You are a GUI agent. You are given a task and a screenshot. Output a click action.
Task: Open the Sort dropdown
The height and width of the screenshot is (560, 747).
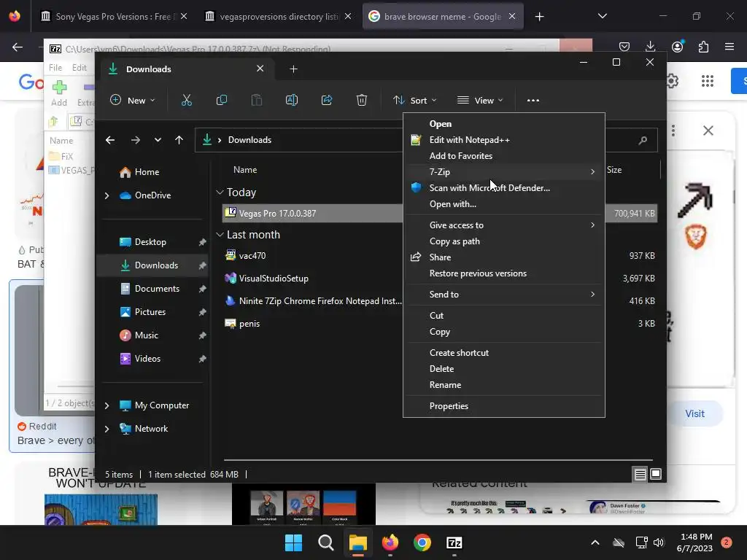tap(414, 101)
